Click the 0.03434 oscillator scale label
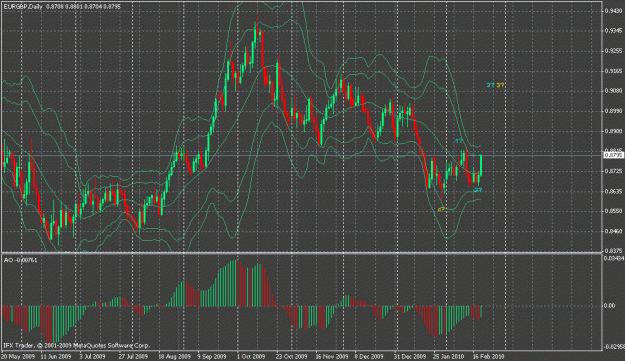The height and width of the screenshot is (361, 625). pyautogui.click(x=614, y=259)
